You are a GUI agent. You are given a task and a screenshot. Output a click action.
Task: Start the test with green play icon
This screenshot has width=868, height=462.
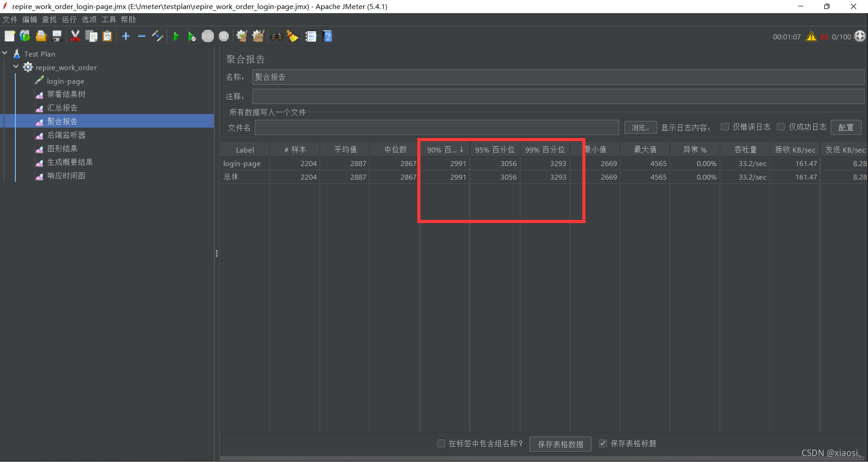click(176, 36)
